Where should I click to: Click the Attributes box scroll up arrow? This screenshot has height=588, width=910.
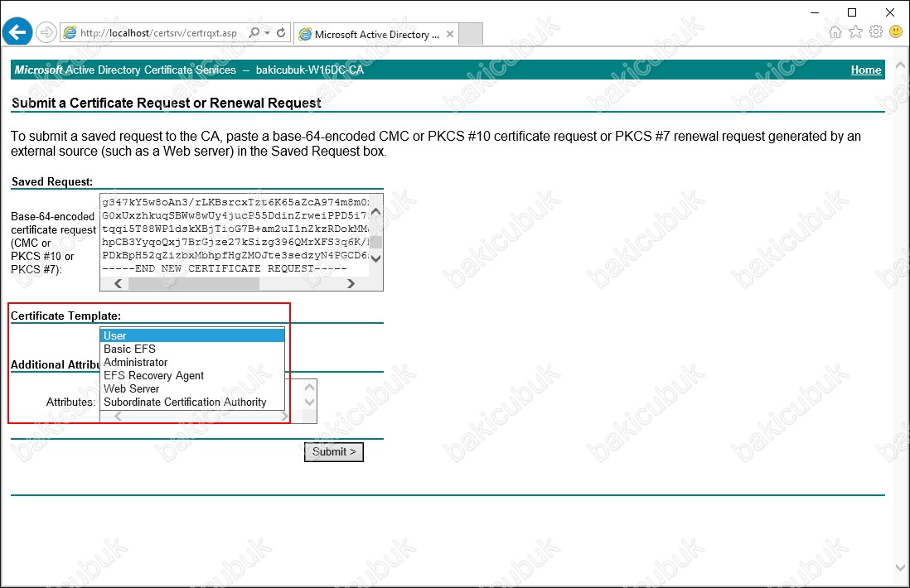pyautogui.click(x=310, y=388)
